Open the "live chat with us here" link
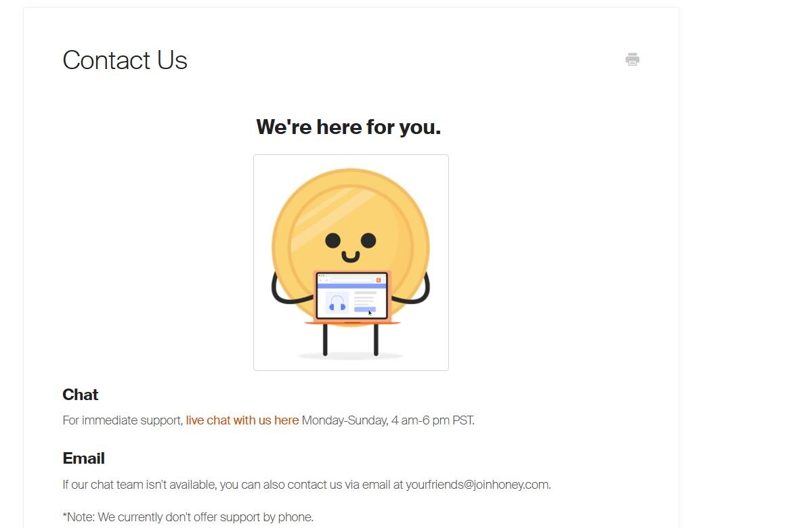The width and height of the screenshot is (812, 528). [242, 420]
